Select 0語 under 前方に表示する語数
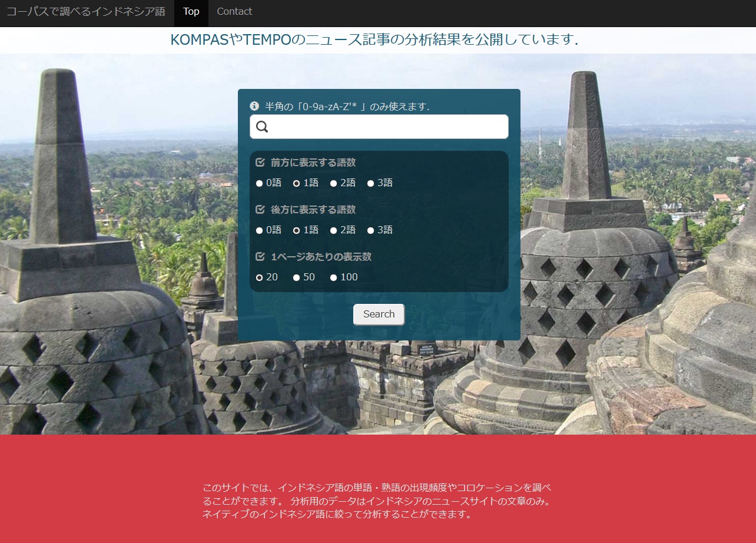The height and width of the screenshot is (543, 756). pyautogui.click(x=259, y=183)
